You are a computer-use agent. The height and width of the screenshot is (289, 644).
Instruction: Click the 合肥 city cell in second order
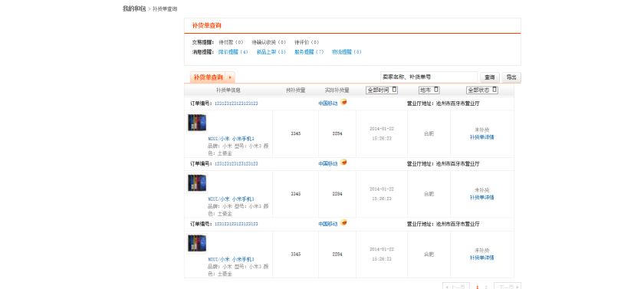[429, 194]
